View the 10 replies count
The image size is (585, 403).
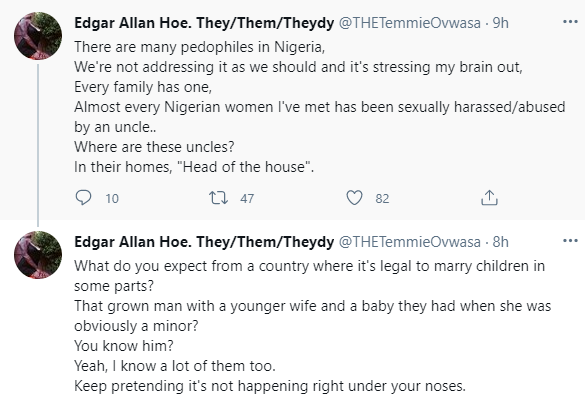112,199
